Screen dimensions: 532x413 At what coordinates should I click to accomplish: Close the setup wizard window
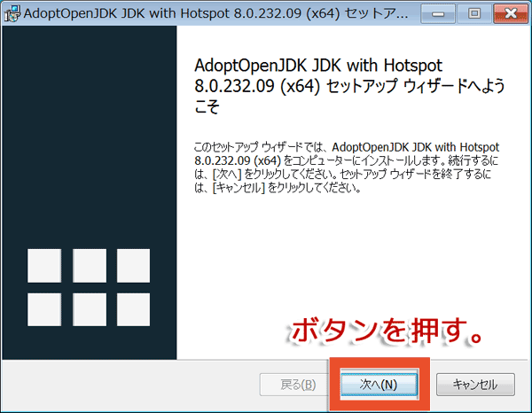coord(511,13)
